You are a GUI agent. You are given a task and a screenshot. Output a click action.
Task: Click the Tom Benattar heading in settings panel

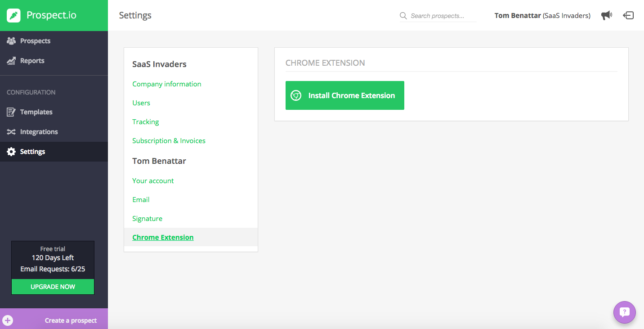click(x=159, y=161)
